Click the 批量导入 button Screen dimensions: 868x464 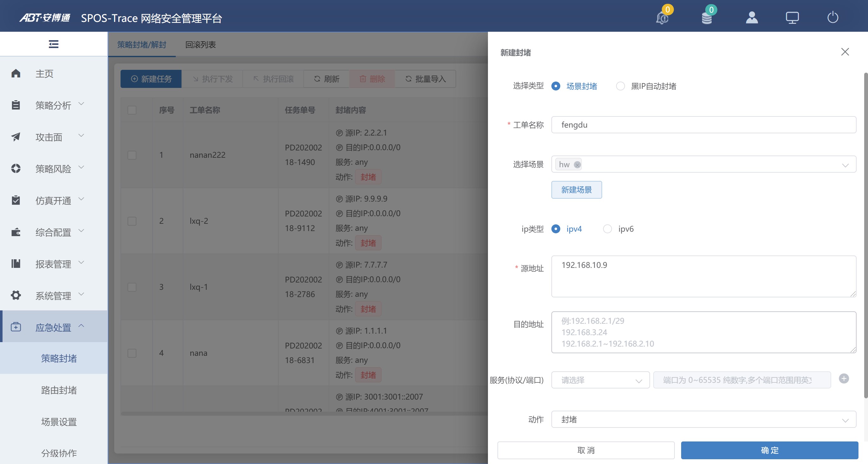point(425,79)
